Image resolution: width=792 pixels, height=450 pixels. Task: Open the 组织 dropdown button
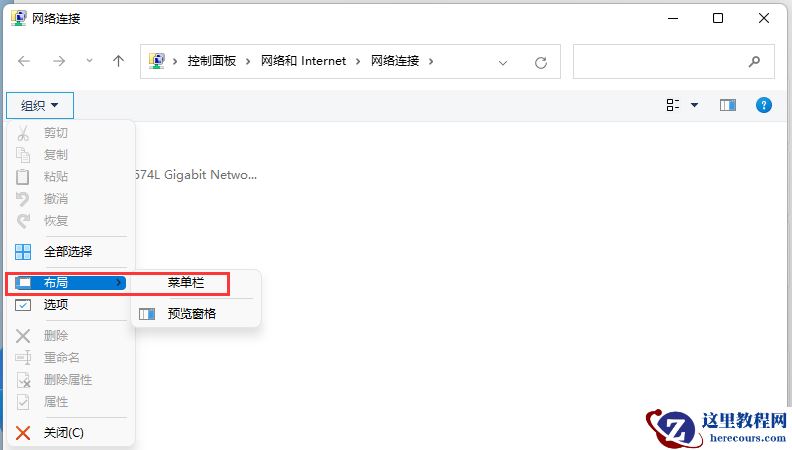(40, 106)
